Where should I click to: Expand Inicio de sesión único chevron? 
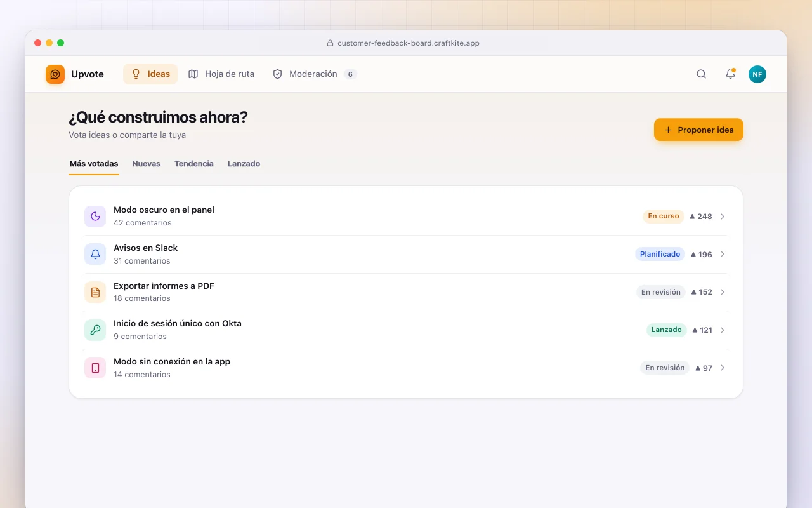pos(722,330)
